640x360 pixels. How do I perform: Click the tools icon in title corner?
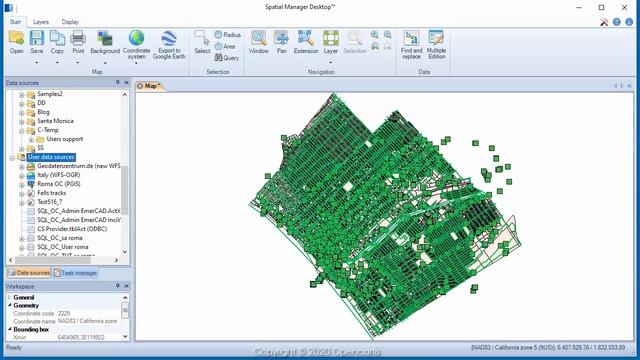[x=604, y=22]
